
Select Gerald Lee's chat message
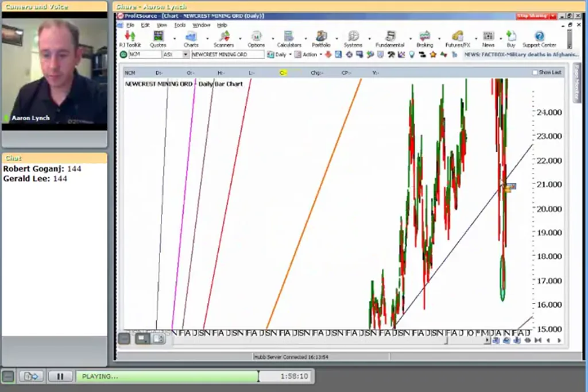point(35,179)
